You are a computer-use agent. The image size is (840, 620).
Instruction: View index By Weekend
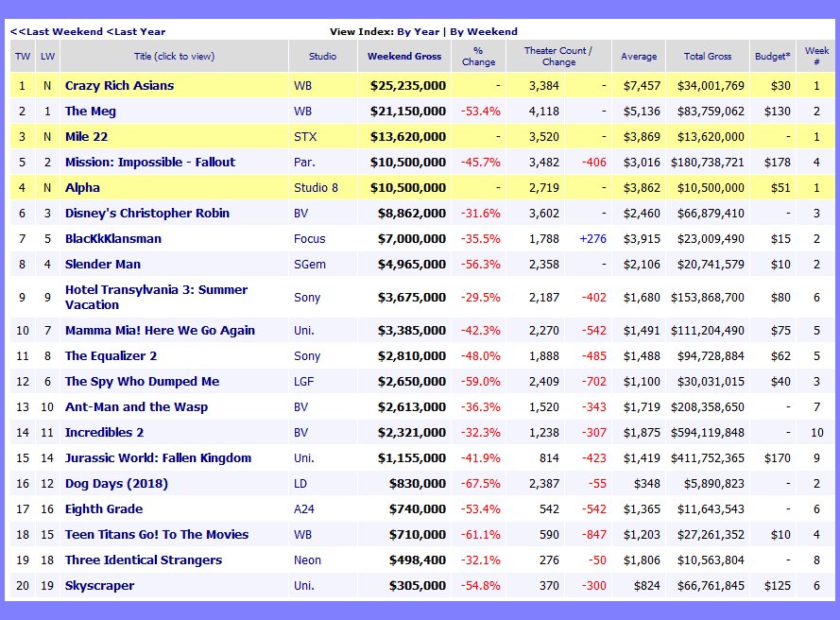point(483,31)
